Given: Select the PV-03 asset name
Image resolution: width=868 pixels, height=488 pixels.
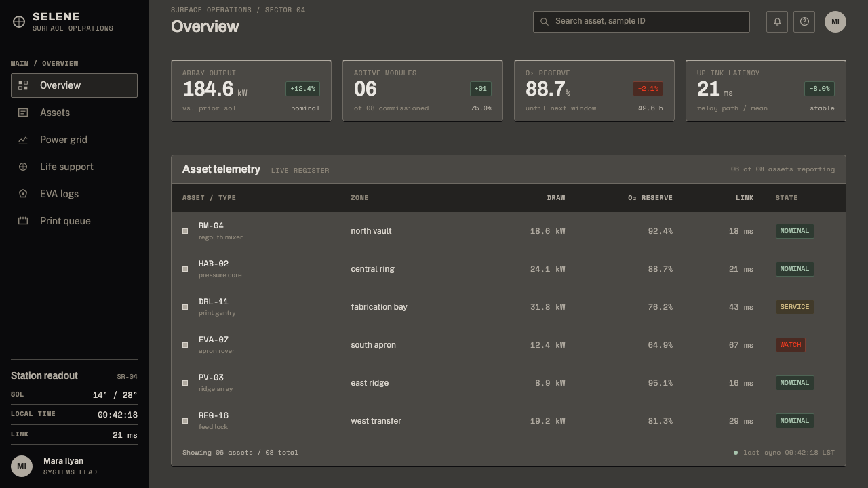Looking at the screenshot, I should coord(211,378).
